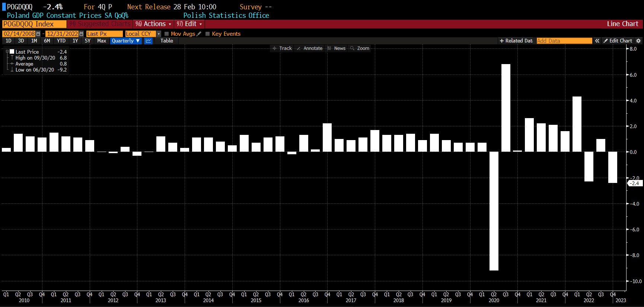This screenshot has height=307, width=644.
Task: Click the POGDQQQ ticker text at top
Action: pyautogui.click(x=20, y=7)
